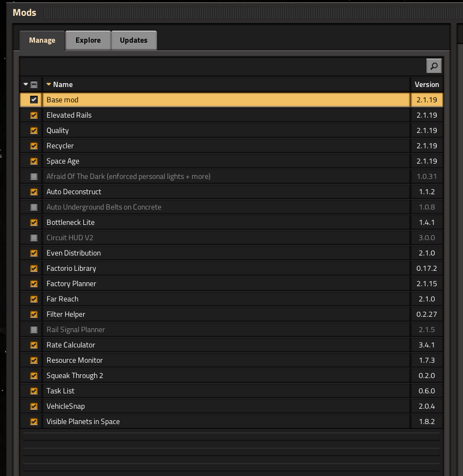463x476 pixels.
Task: Select the Resource Monitor mod name
Action: pos(74,360)
